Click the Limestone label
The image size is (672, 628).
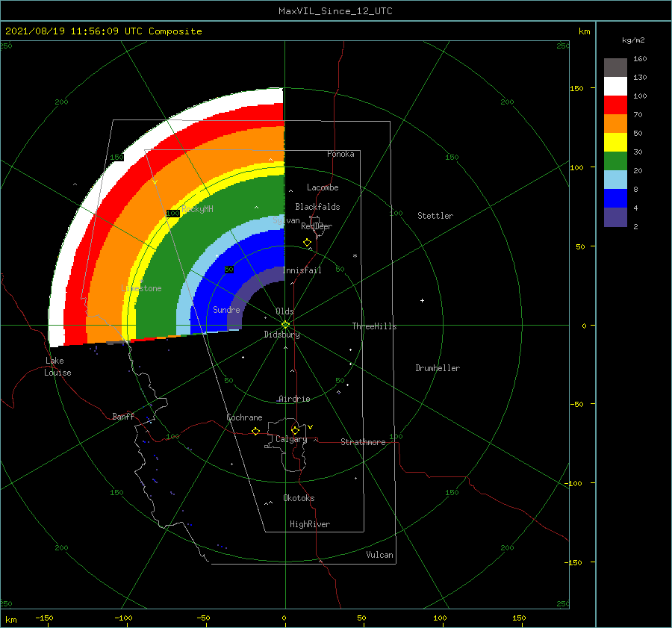(141, 288)
